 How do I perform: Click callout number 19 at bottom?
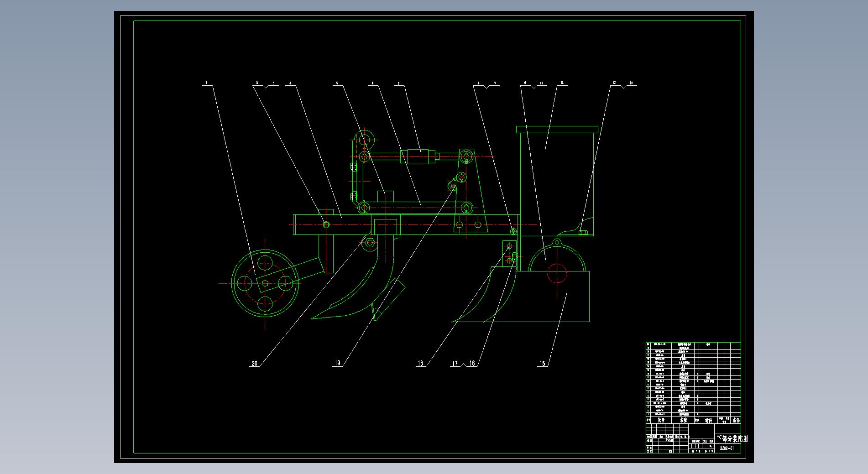(x=337, y=363)
